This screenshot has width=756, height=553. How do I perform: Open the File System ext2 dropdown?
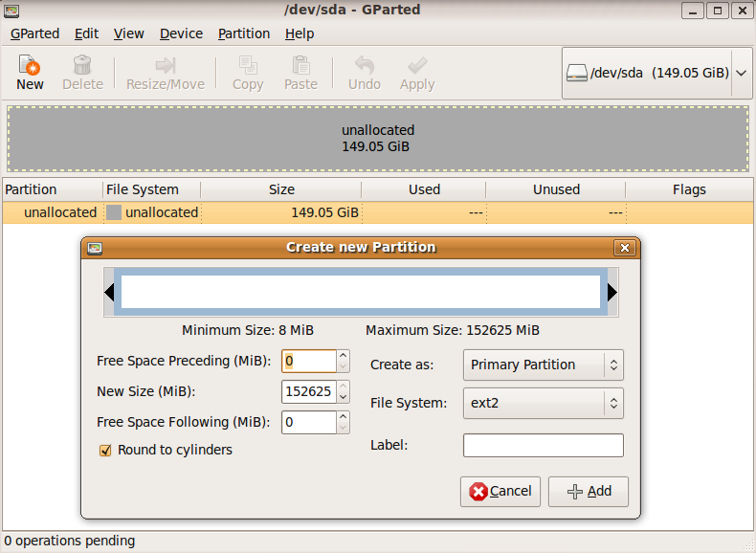pos(544,403)
